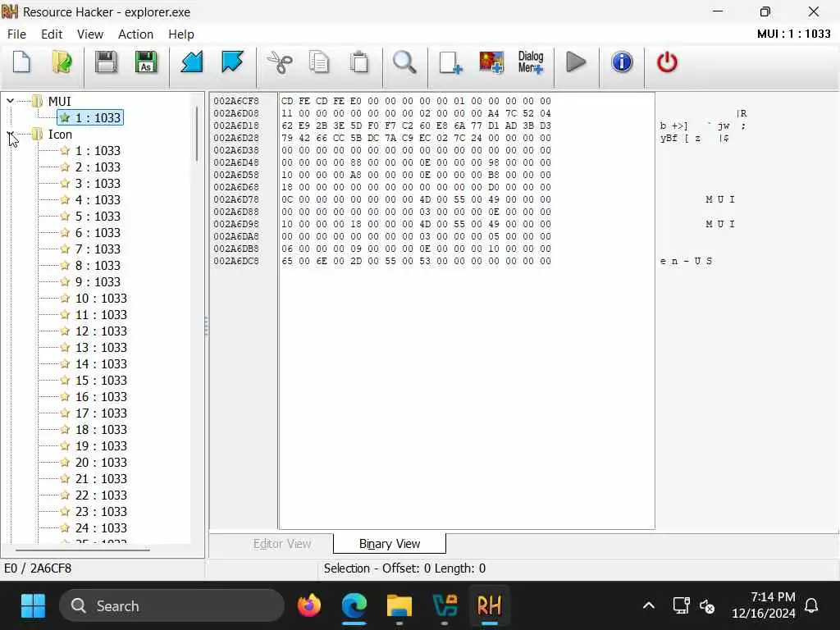Screen dimensions: 840x630
Task: Click star icon of Icon 11 : 1033
Action: tap(65, 314)
